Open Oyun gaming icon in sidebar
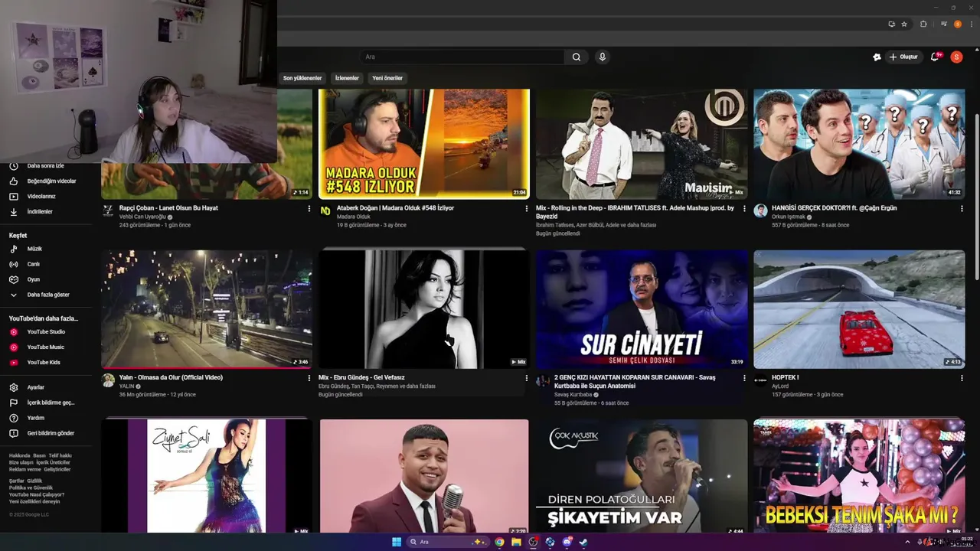 (13, 279)
